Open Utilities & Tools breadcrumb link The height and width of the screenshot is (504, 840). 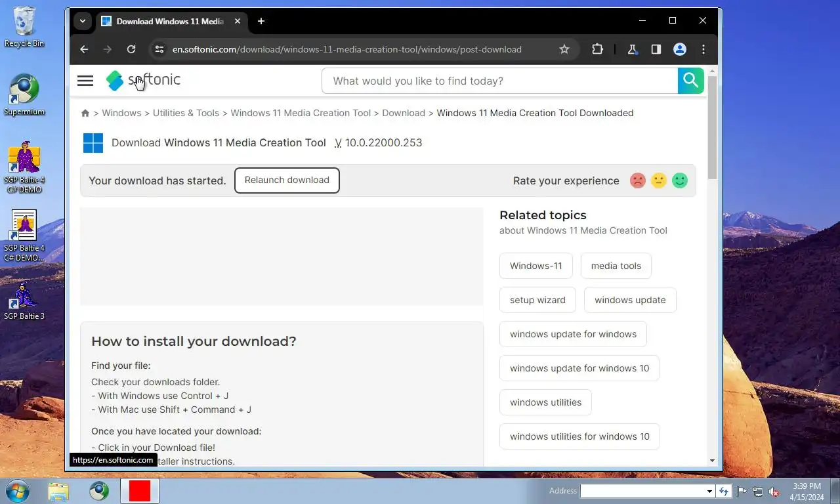pos(186,113)
